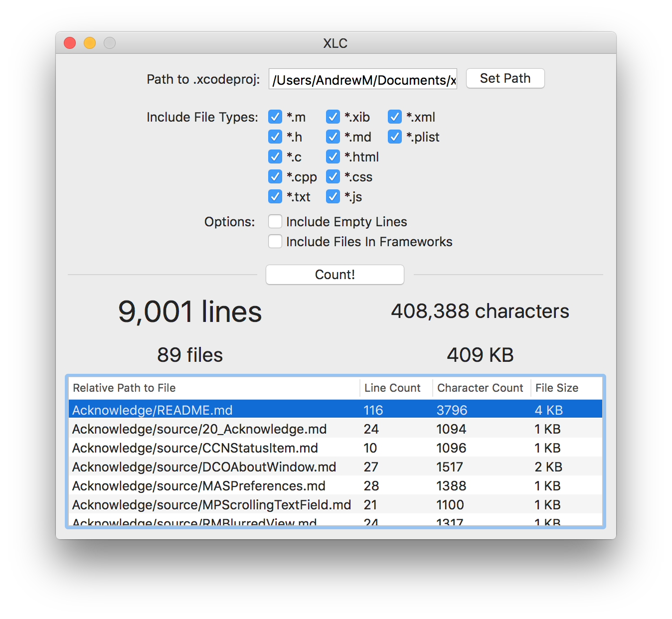Sort by Line Count column header
Viewport: 672px width, 619px height.
click(396, 388)
